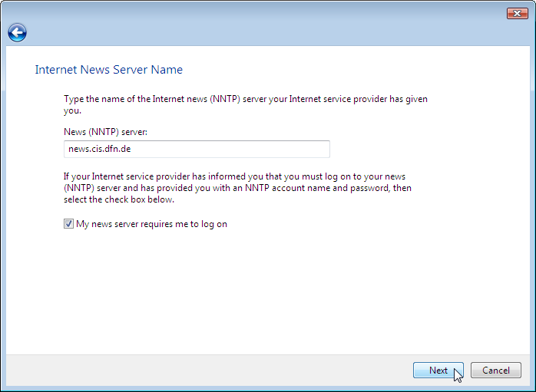This screenshot has height=392, width=536.
Task: Uncheck 'My news server requires me to log on'
Action: click(68, 224)
